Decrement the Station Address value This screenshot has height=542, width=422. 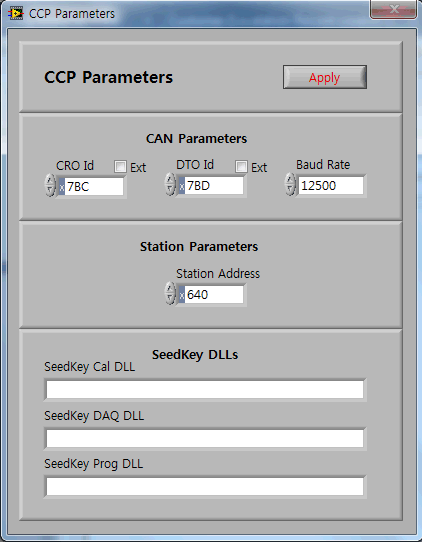(x=170, y=298)
